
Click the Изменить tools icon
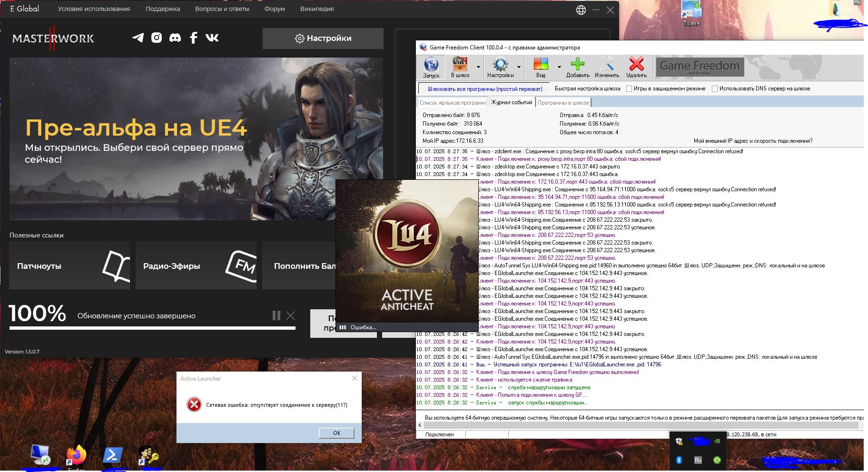coord(607,65)
